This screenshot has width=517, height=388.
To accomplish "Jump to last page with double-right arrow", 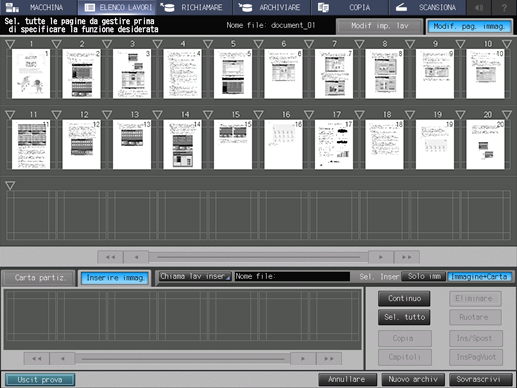I will coord(407,257).
